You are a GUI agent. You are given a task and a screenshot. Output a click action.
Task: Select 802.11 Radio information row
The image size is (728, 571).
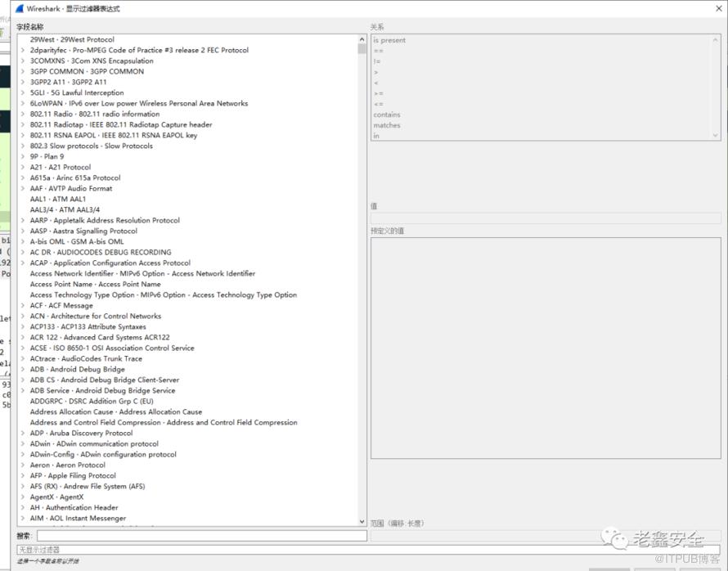pos(95,115)
